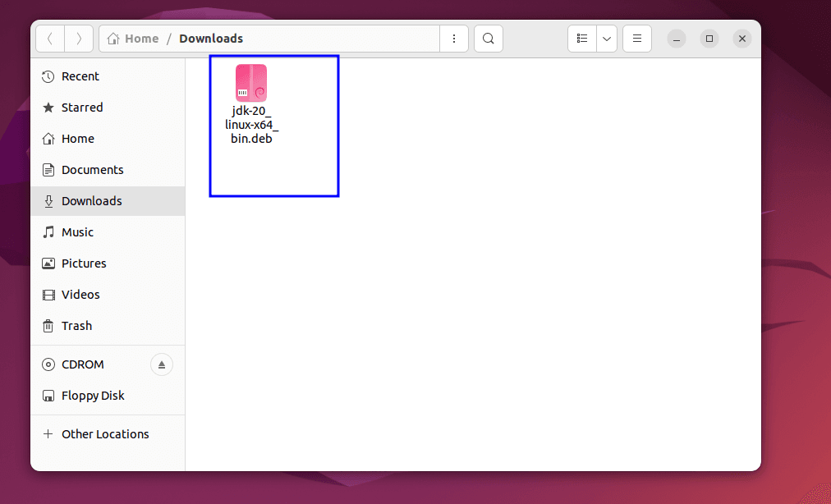Close the Files window
Image resolution: width=831 pixels, height=504 pixels.
pyautogui.click(x=742, y=39)
